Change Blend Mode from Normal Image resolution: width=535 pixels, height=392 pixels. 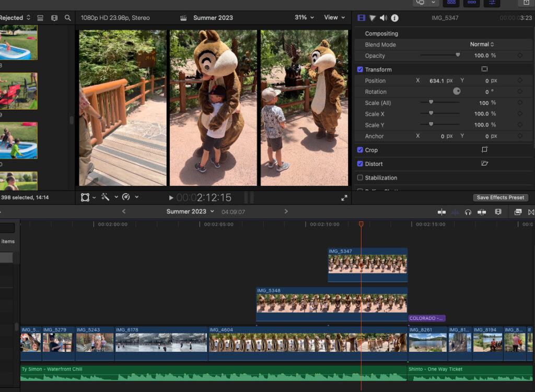pyautogui.click(x=482, y=44)
